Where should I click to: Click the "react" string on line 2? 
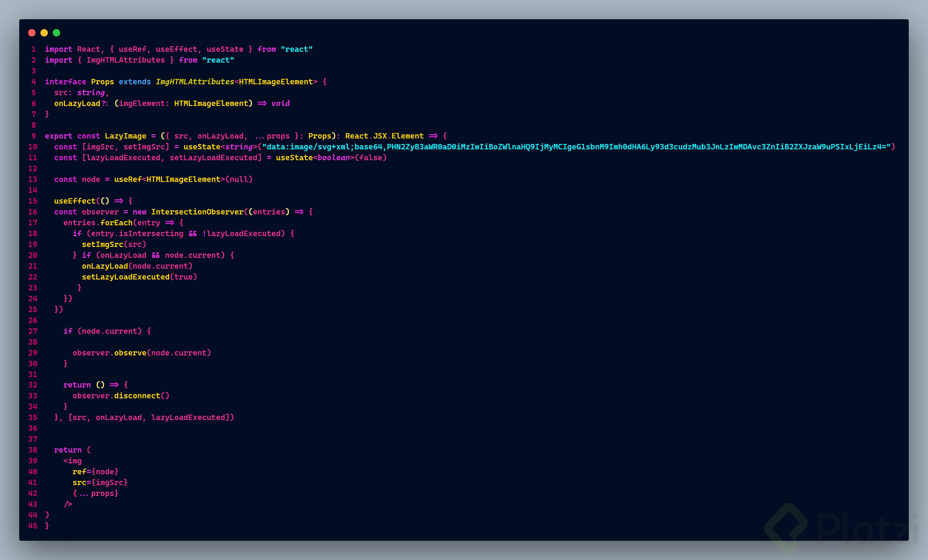pyautogui.click(x=218, y=60)
